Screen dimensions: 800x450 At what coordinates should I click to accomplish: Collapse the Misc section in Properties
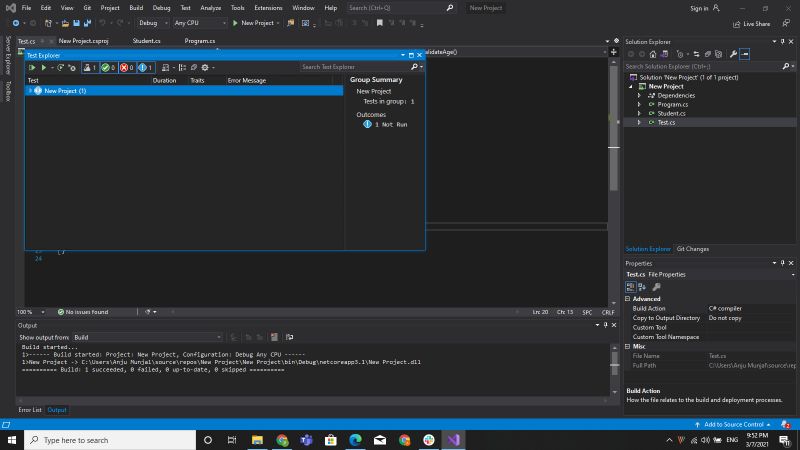point(628,346)
